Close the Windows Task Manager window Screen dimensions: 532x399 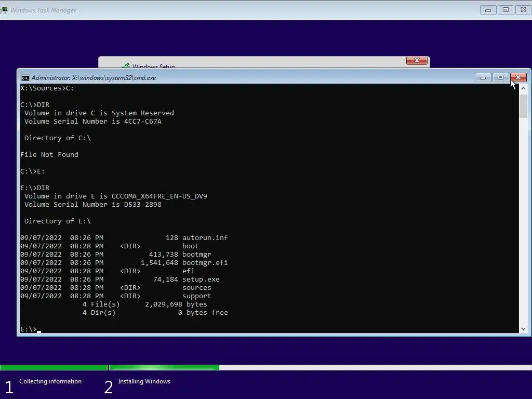[x=523, y=10]
